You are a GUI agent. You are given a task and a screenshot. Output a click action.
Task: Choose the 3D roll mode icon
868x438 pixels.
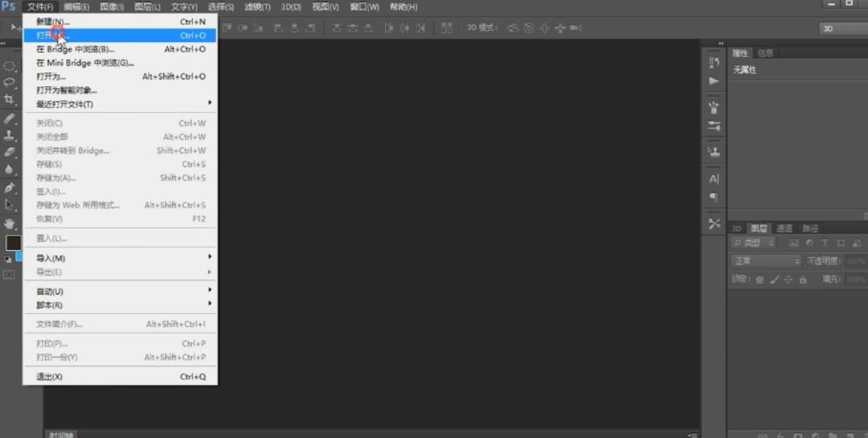[x=529, y=28]
